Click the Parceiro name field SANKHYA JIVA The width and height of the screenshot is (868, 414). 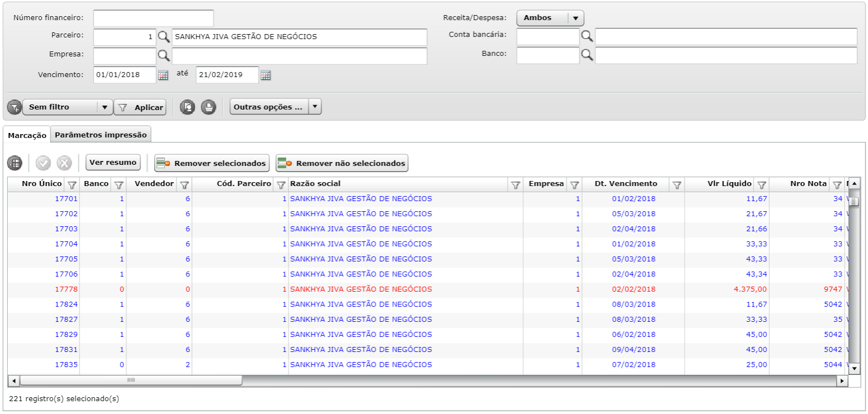pyautogui.click(x=299, y=37)
